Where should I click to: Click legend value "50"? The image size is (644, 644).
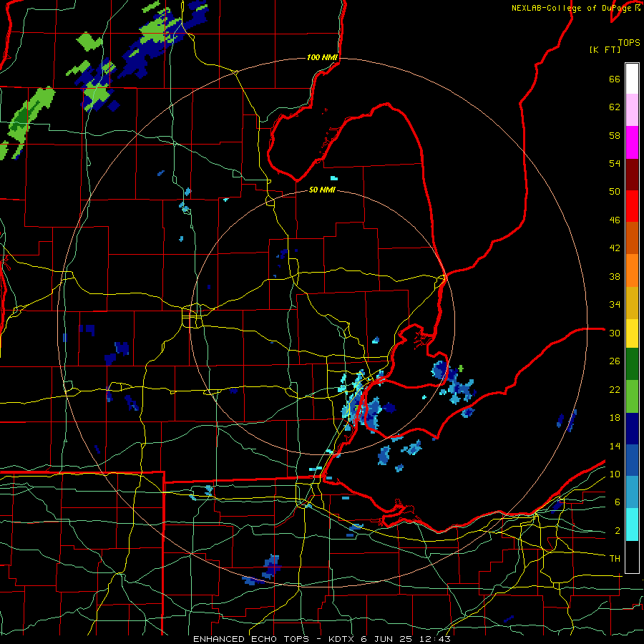pyautogui.click(x=615, y=192)
